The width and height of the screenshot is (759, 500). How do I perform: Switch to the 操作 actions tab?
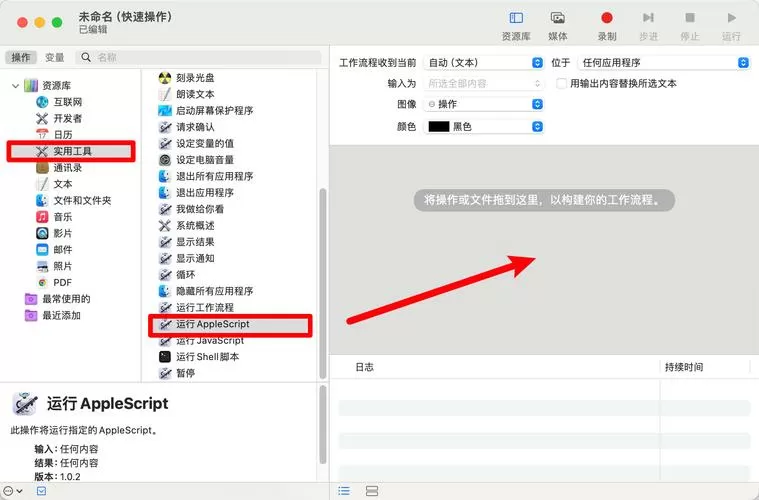point(21,57)
